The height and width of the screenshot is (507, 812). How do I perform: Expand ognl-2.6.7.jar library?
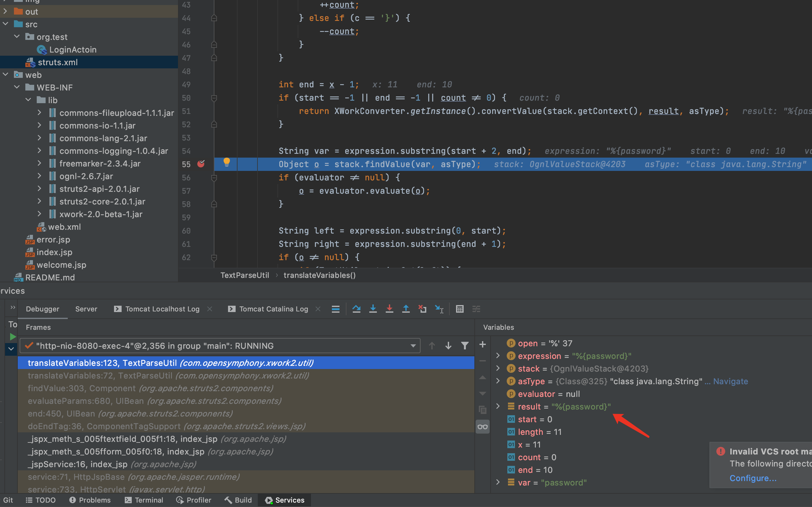(x=40, y=176)
